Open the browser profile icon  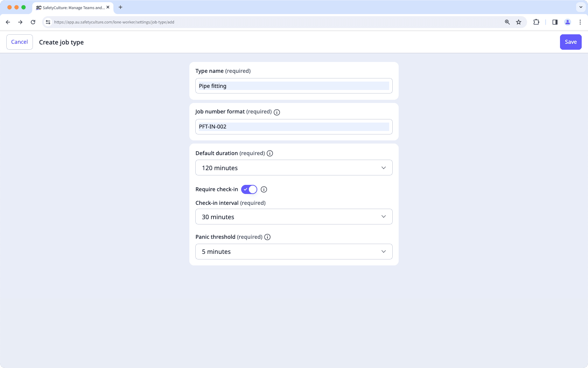568,22
